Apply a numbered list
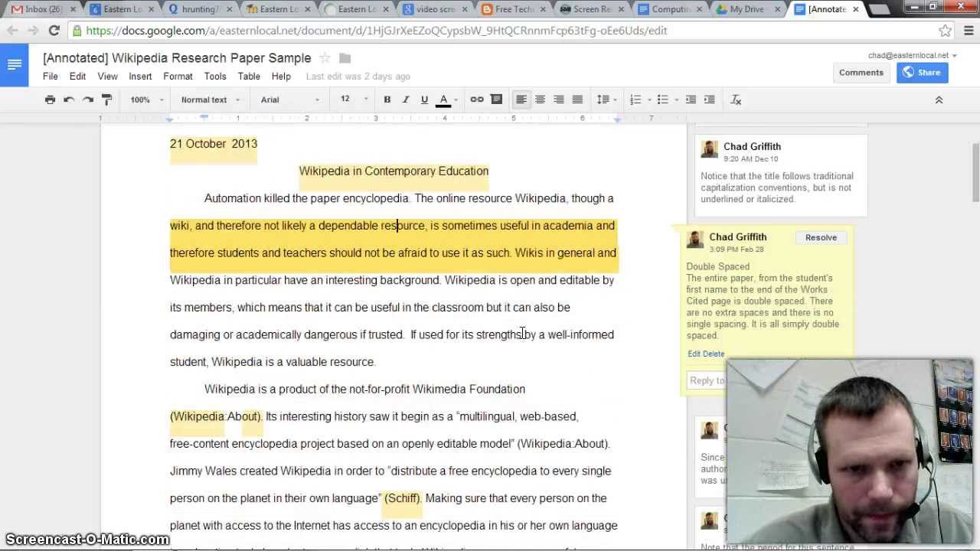This screenshot has height=551, width=980. coord(635,99)
